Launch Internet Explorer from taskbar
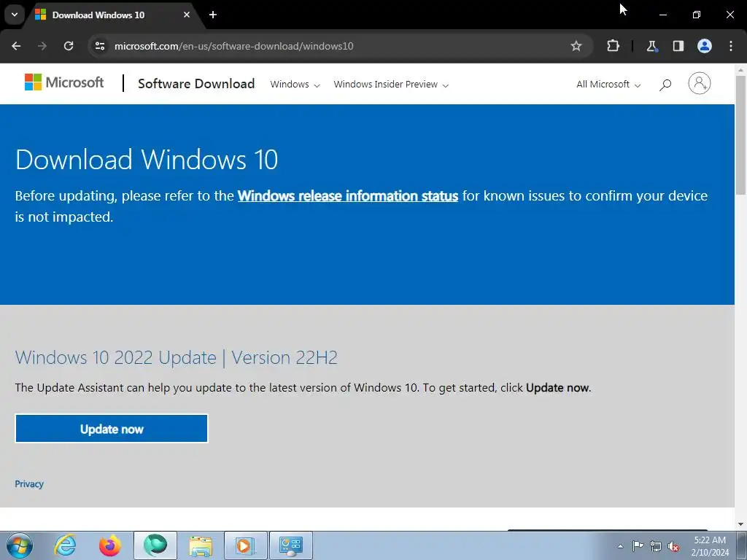747x560 pixels. 65,545
